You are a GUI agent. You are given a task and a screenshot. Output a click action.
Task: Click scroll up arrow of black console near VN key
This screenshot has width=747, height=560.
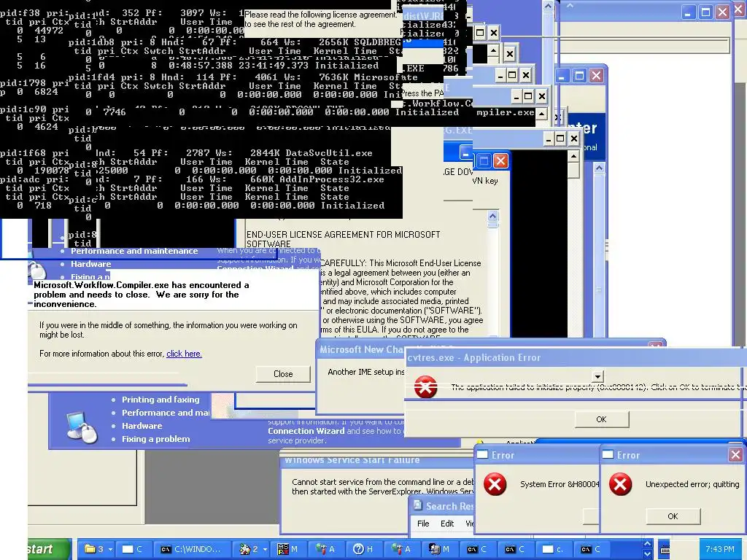(573, 157)
